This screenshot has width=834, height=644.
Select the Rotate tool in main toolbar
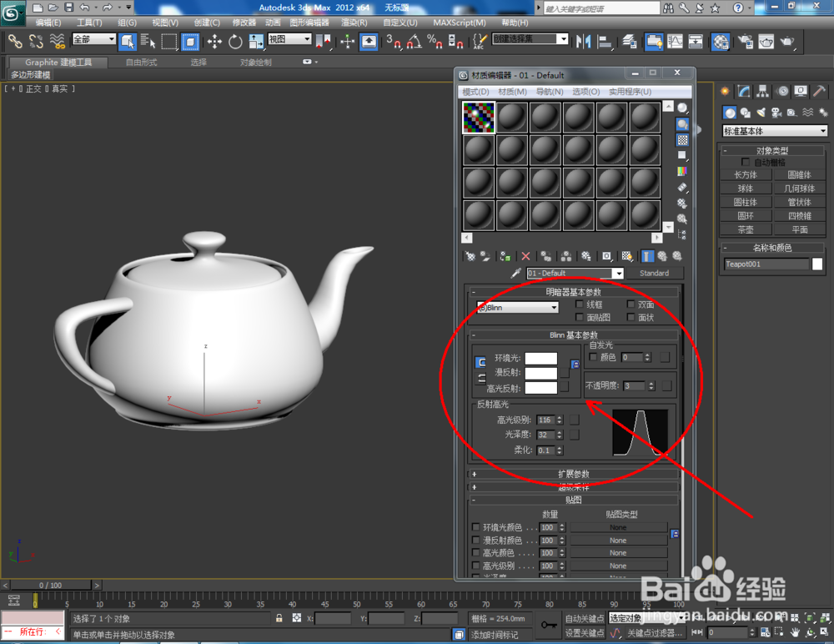tap(235, 41)
